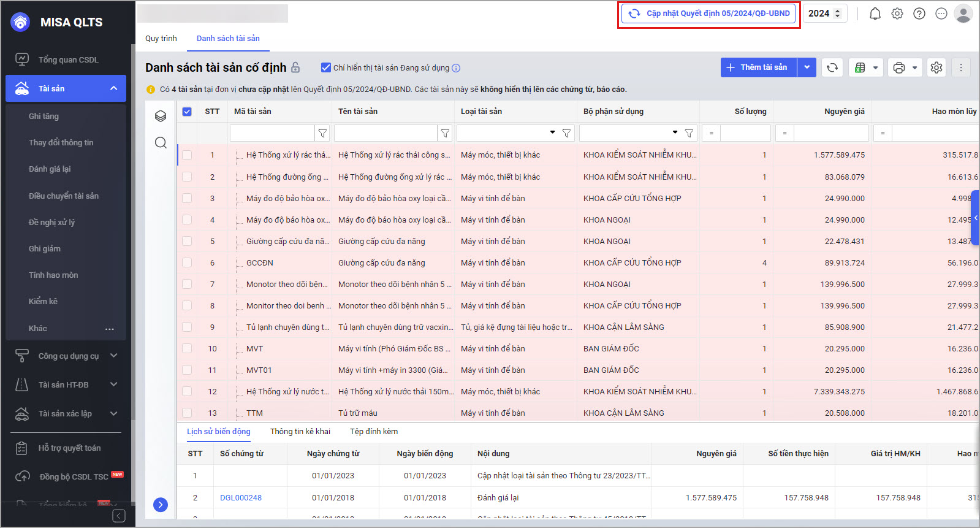Uncheck Chỉ hiển thị tài sản Đang sử dụng
This screenshot has width=980, height=528.
(x=326, y=67)
